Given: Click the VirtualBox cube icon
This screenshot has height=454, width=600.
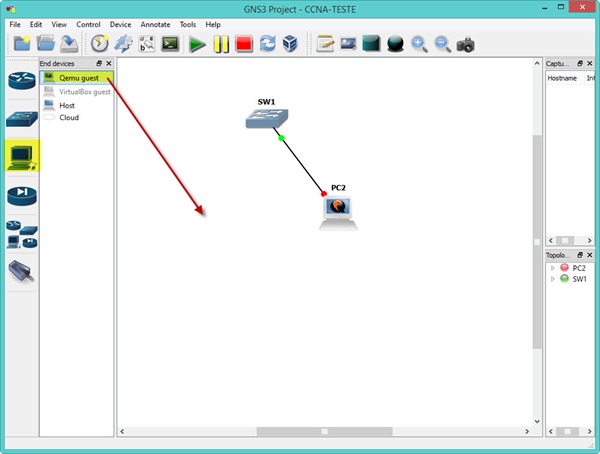Looking at the screenshot, I should tap(290, 44).
